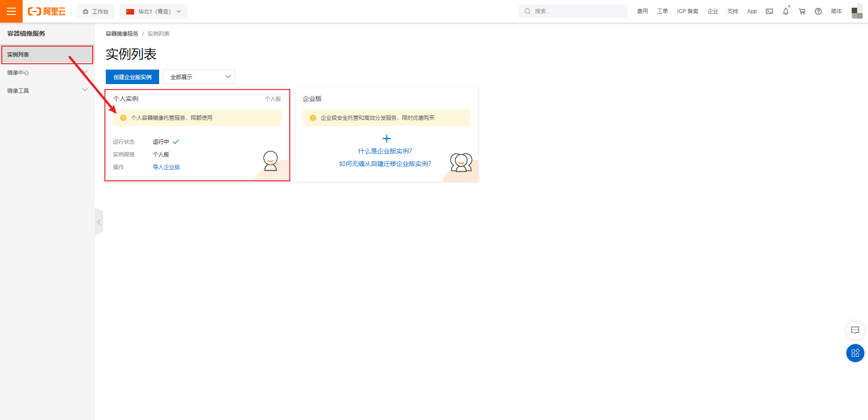868x420 pixels.
Task: Launch the Cloud Shell terminal icon
Action: [769, 11]
